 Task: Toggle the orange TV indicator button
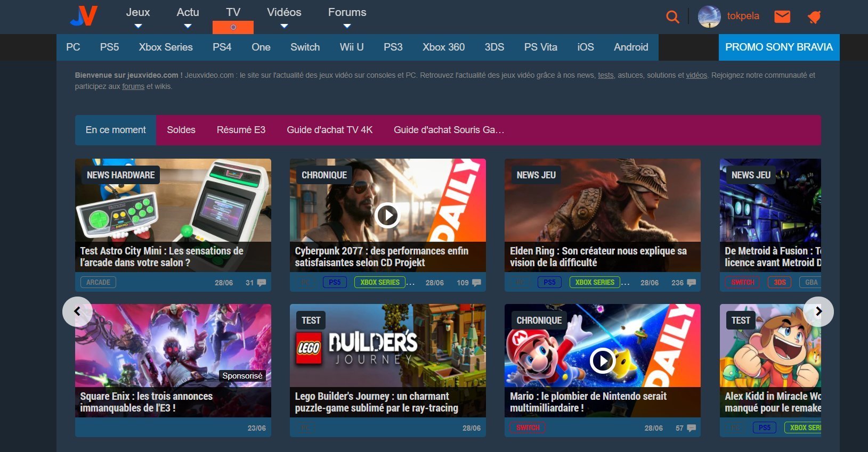point(233,27)
